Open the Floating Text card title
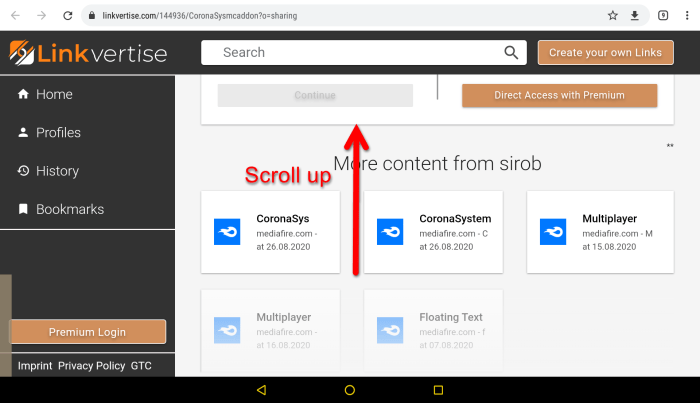Image resolution: width=700 pixels, height=403 pixels. pyautogui.click(x=451, y=317)
